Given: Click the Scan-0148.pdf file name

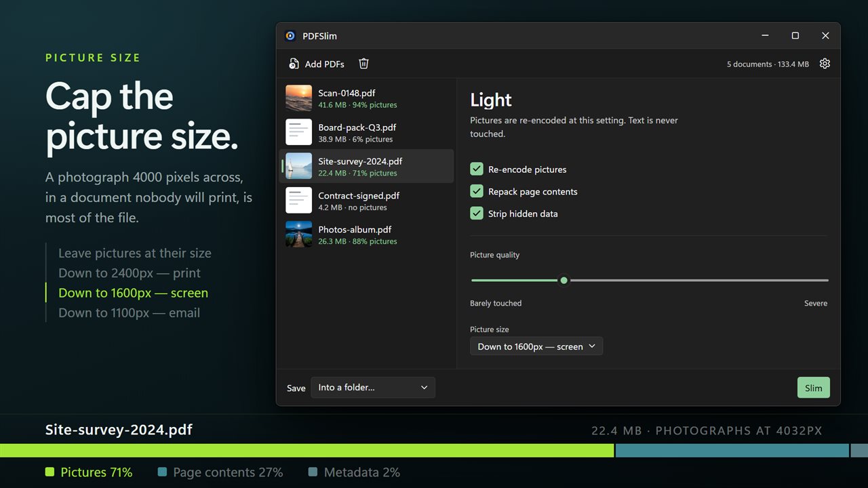Looking at the screenshot, I should point(347,94).
